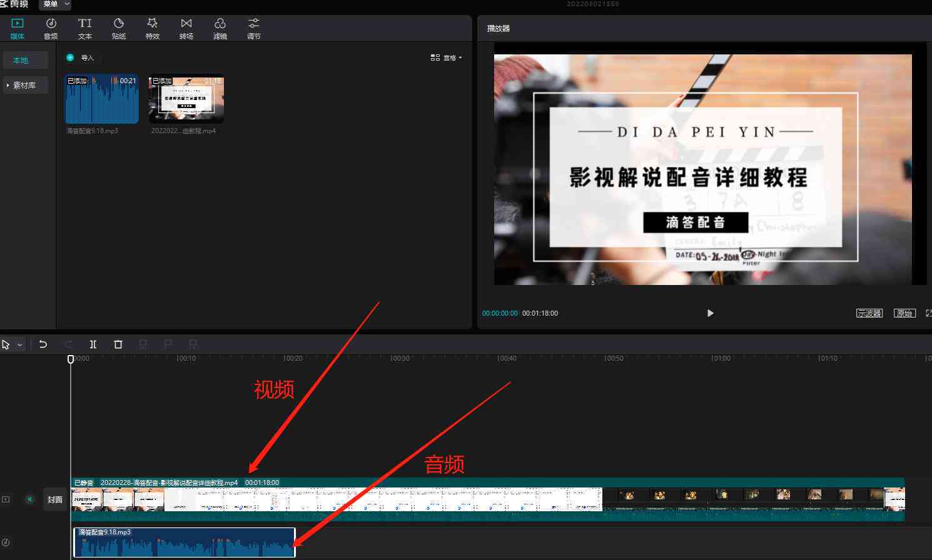Select the 细教程.mp4 video thumbnail
The width and height of the screenshot is (932, 560).
186,99
